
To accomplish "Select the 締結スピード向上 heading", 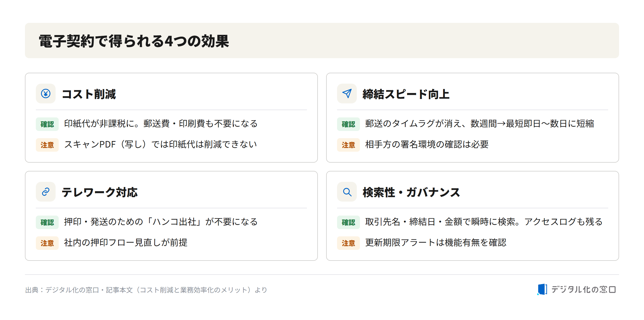I will coord(406,94).
